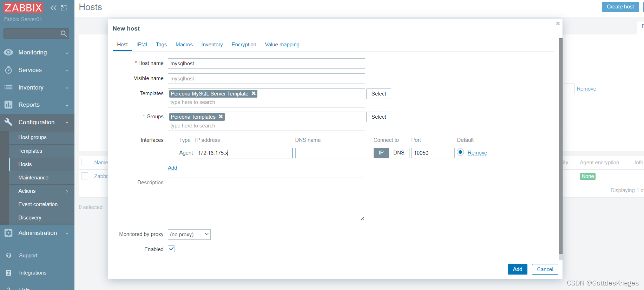Switch Connect to DNS
This screenshot has width=644, height=290.
pos(399,153)
